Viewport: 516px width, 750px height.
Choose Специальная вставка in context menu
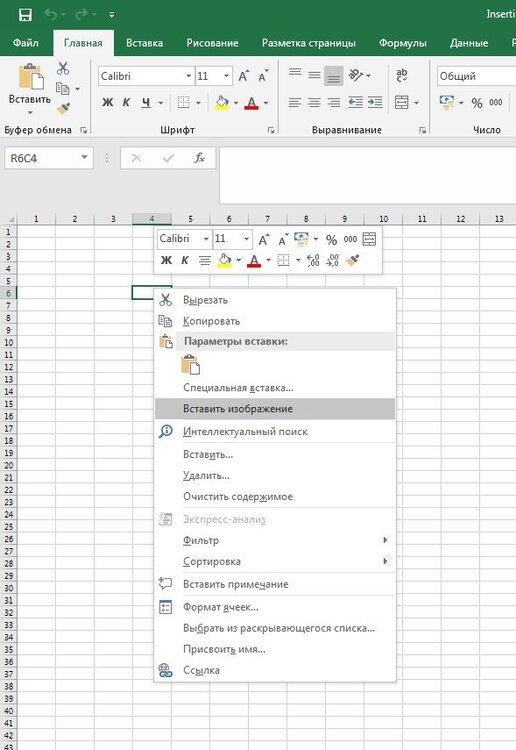point(275,387)
